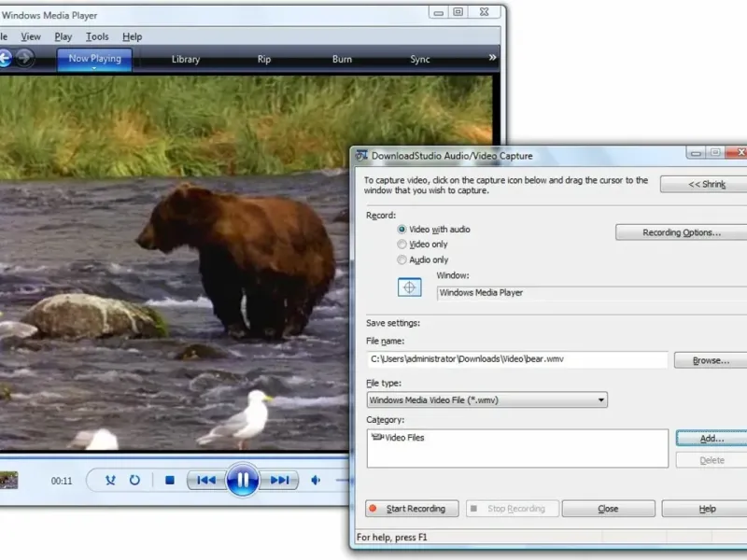
Task: Expand the hidden tabs chevron in Media Player
Action: pyautogui.click(x=492, y=58)
